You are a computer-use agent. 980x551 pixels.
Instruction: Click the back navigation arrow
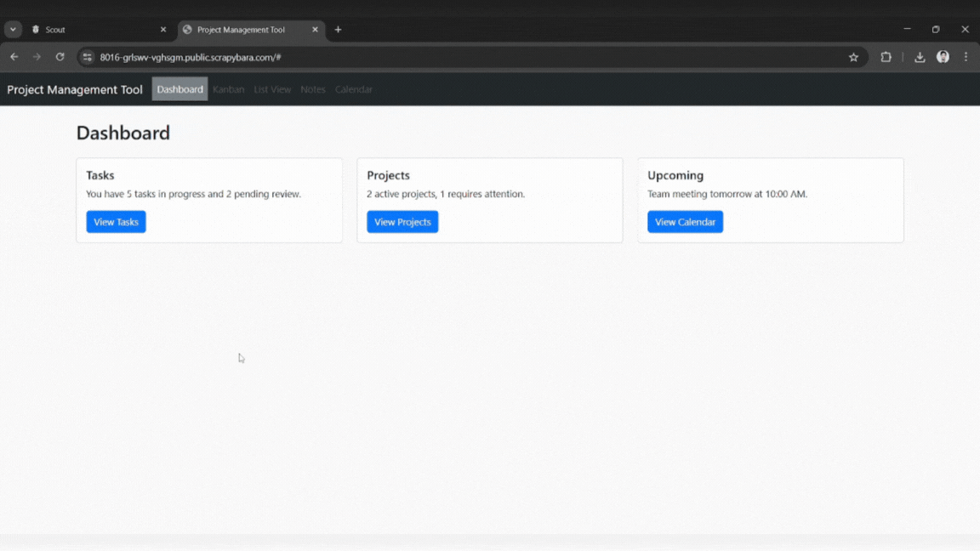[x=14, y=57]
